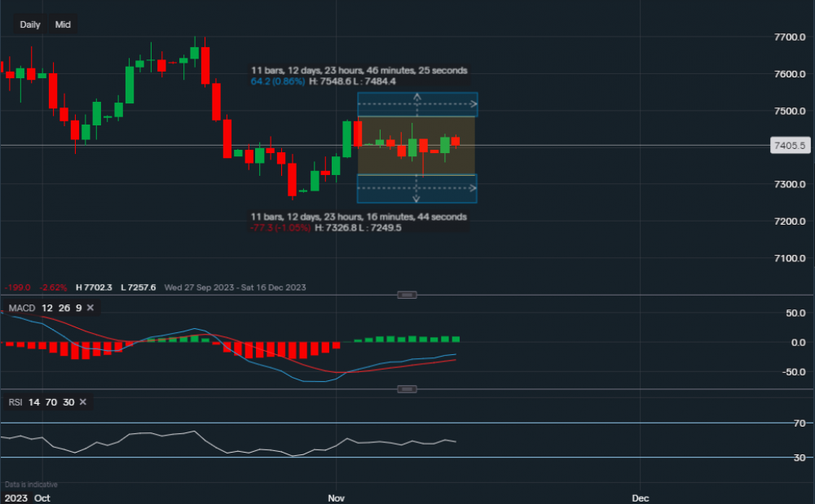Click the Nov label on the time axis
Screen dimensions: 815x504
click(x=336, y=496)
